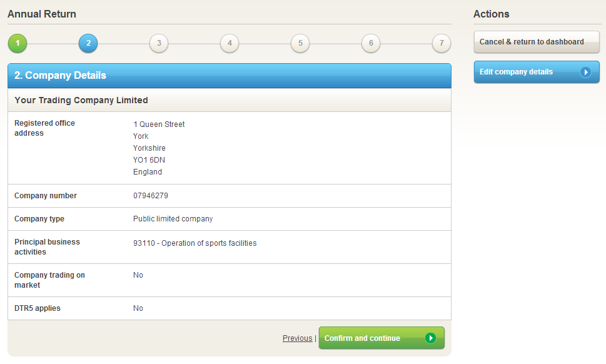This screenshot has width=606, height=364.
Task: Click arrow icon on Confirm and continue
Action: (x=430, y=338)
